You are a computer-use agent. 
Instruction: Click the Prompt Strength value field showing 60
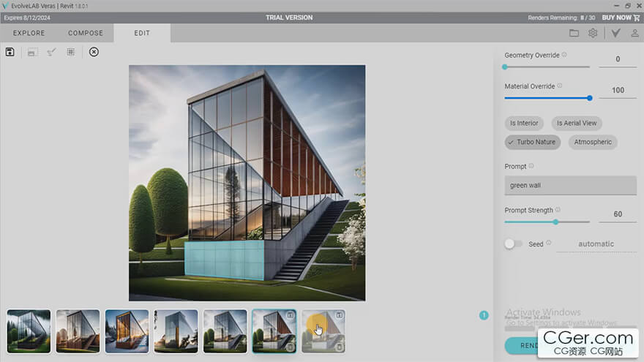[618, 214]
